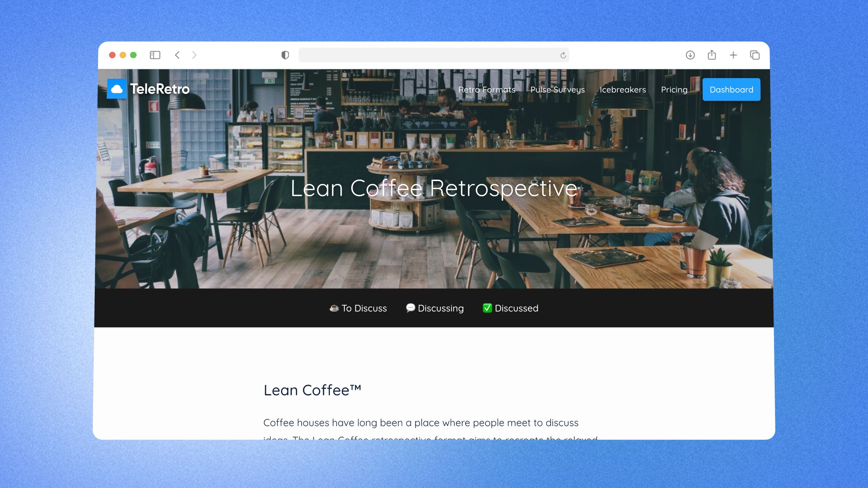
Task: Click the TeleRetro logo icon
Action: (x=117, y=89)
